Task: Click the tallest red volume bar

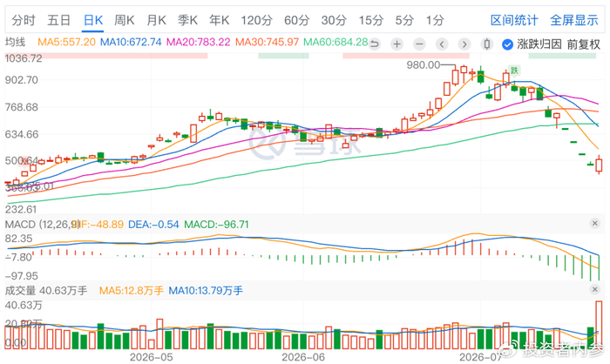Action: (599, 325)
